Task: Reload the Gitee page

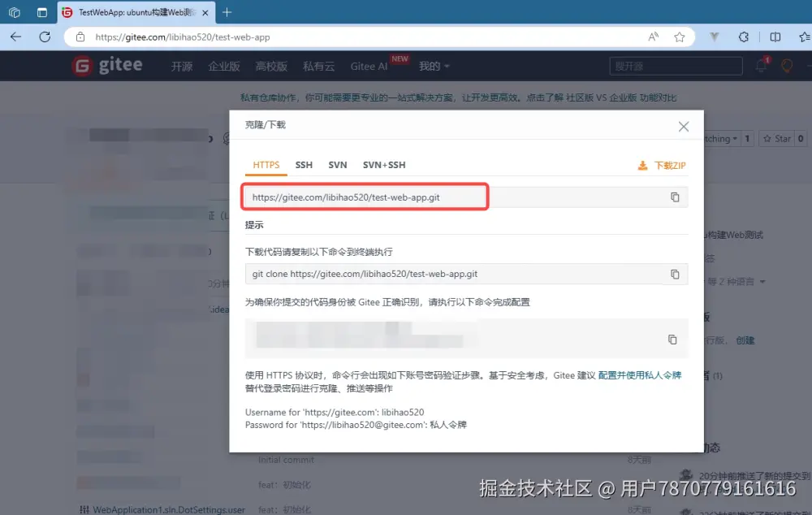Action: tap(45, 37)
